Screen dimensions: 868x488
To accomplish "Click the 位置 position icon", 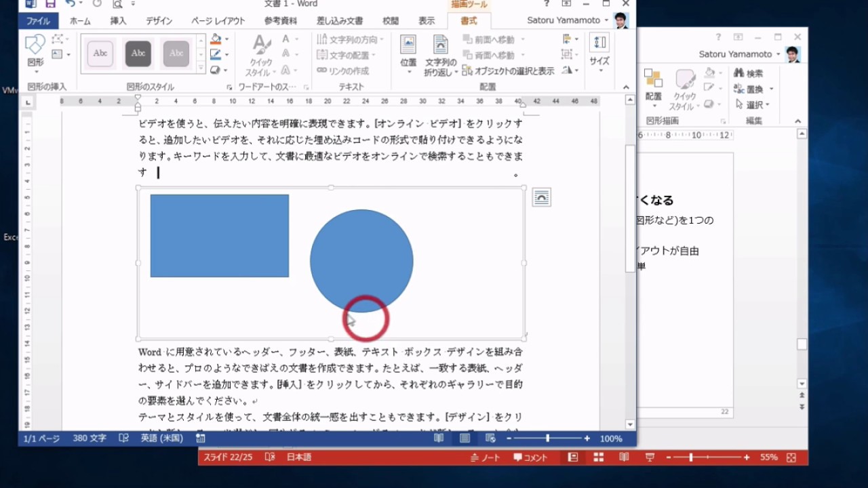I will (408, 52).
